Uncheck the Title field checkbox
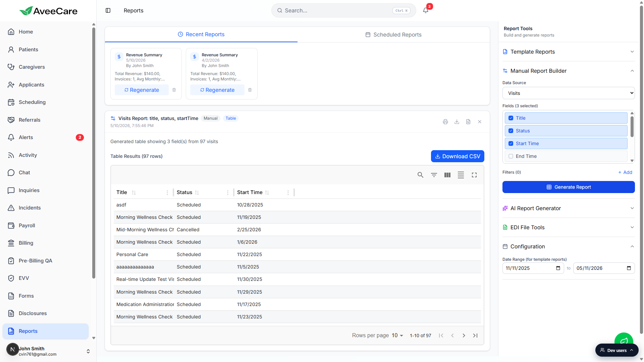The width and height of the screenshot is (644, 362). click(511, 118)
